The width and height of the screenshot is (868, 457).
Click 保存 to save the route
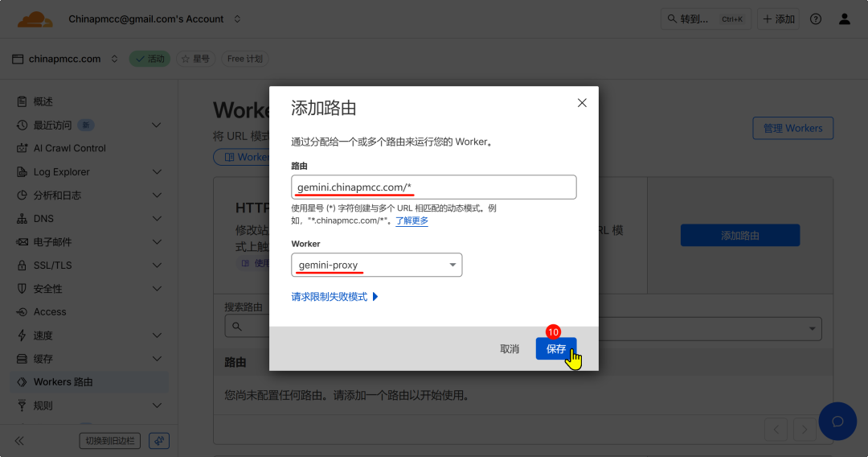(x=555, y=348)
